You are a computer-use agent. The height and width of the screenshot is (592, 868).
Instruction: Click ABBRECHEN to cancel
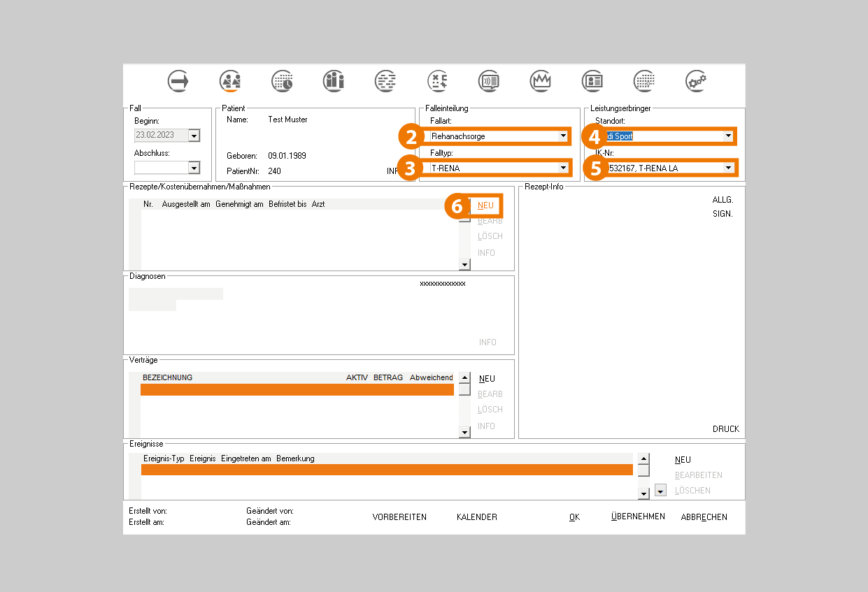704,517
